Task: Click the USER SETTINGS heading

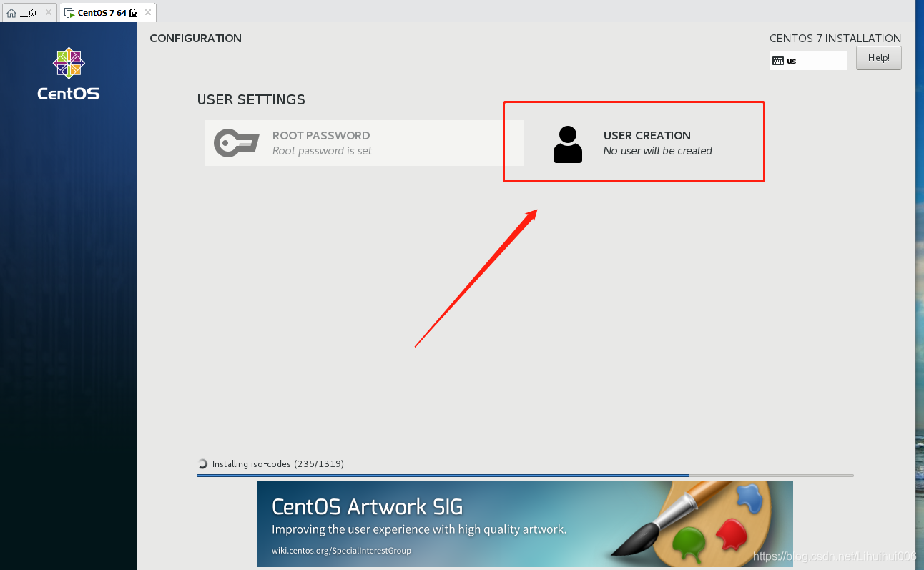Action: (x=251, y=100)
